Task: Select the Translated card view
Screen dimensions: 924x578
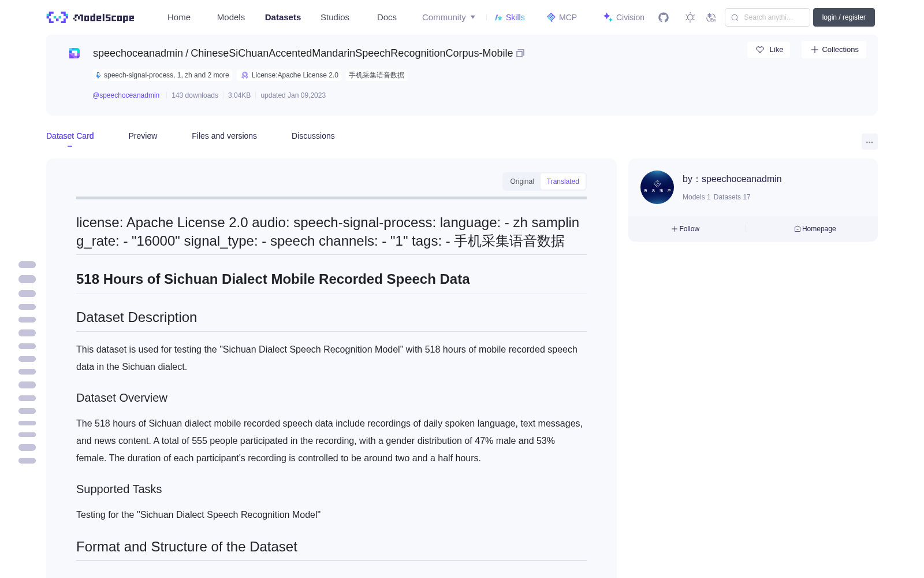Action: pos(563,181)
